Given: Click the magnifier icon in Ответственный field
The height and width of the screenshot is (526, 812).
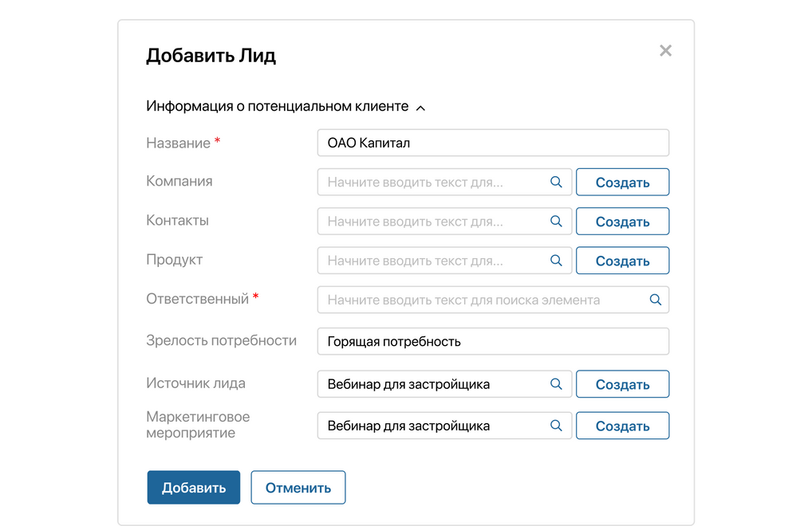Looking at the screenshot, I should pos(655,300).
